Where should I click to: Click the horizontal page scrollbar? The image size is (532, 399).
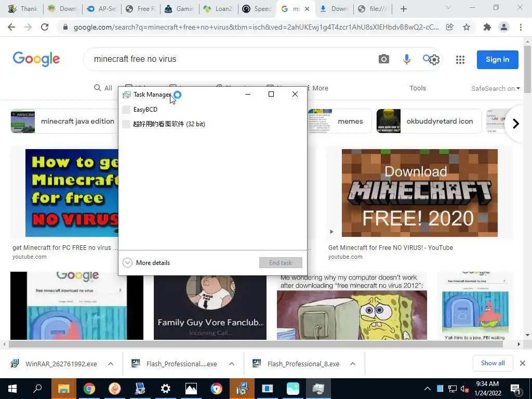pos(256,344)
